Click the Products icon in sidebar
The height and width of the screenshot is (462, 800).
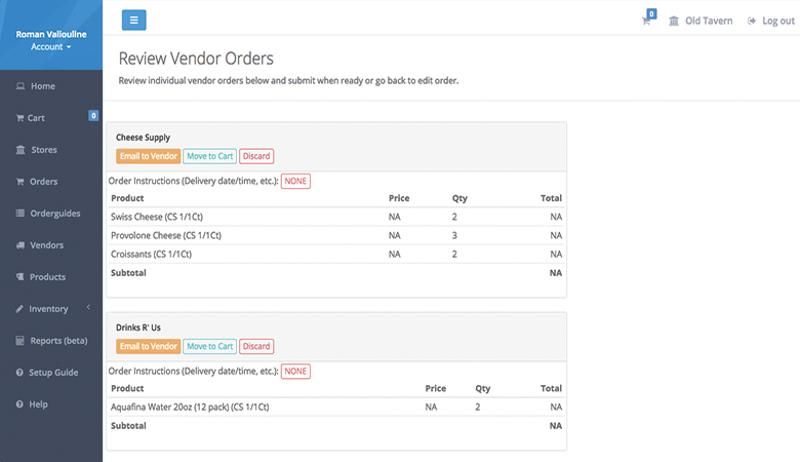(20, 277)
